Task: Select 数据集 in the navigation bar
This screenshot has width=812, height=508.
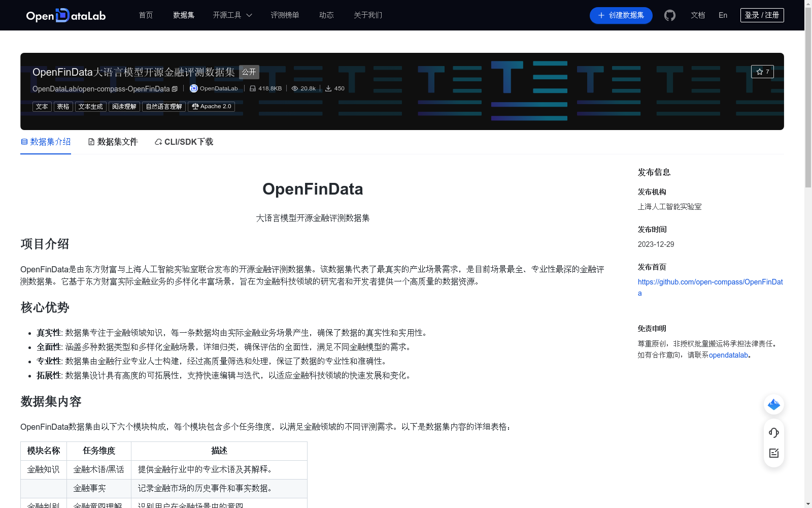Action: (184, 15)
